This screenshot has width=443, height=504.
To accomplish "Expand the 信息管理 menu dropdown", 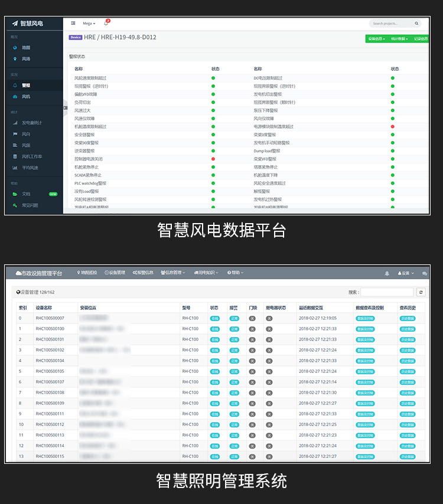I will coord(173,273).
